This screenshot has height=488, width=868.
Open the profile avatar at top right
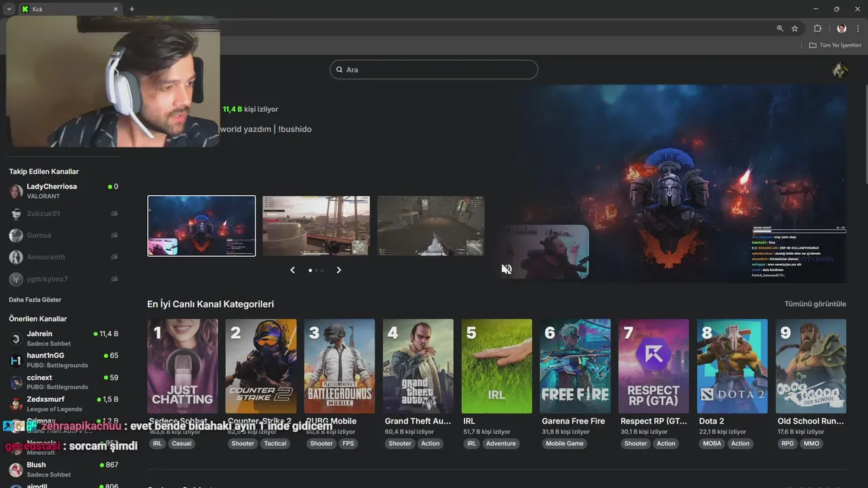click(840, 70)
